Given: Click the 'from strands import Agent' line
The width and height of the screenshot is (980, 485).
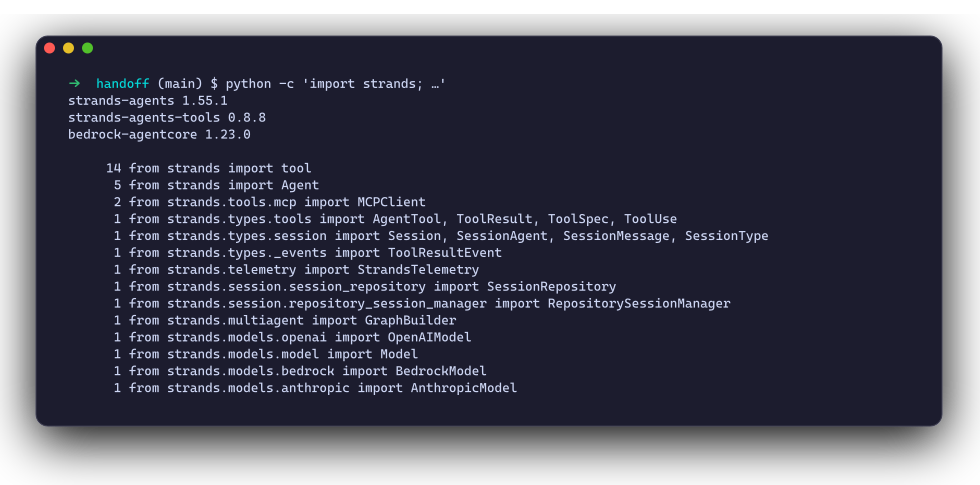Looking at the screenshot, I should pos(224,185).
